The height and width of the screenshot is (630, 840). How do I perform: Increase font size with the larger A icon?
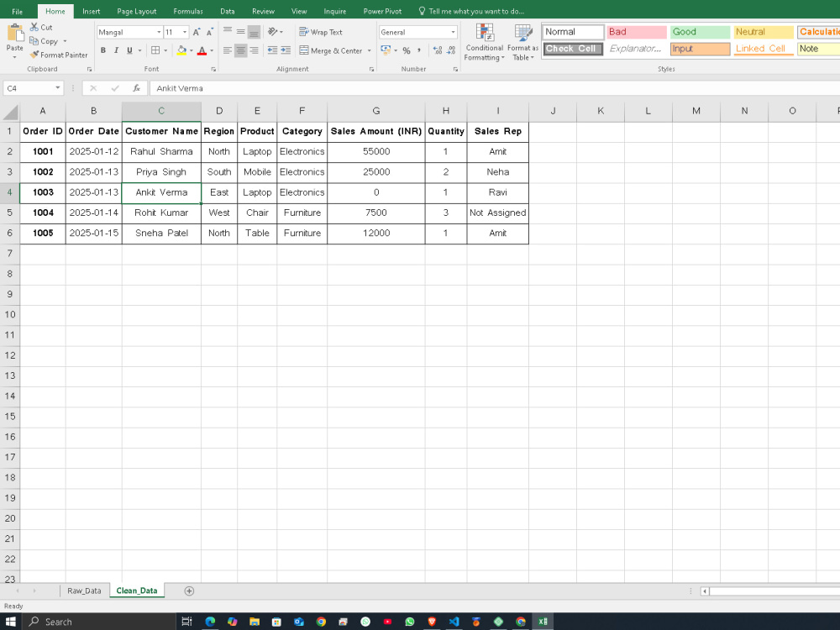(x=197, y=32)
